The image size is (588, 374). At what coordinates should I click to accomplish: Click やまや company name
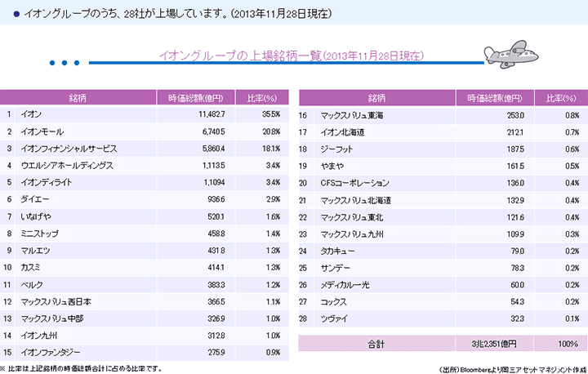click(332, 167)
